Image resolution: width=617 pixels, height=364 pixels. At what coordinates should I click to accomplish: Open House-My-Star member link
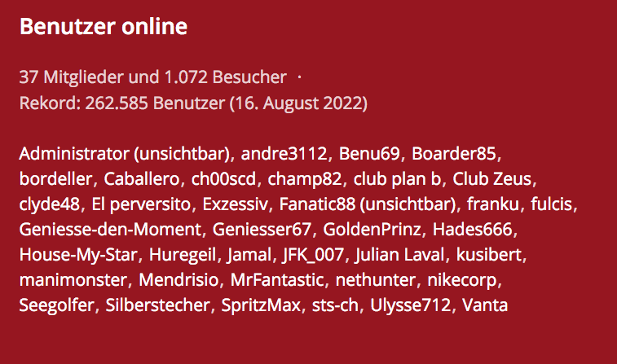(79, 255)
